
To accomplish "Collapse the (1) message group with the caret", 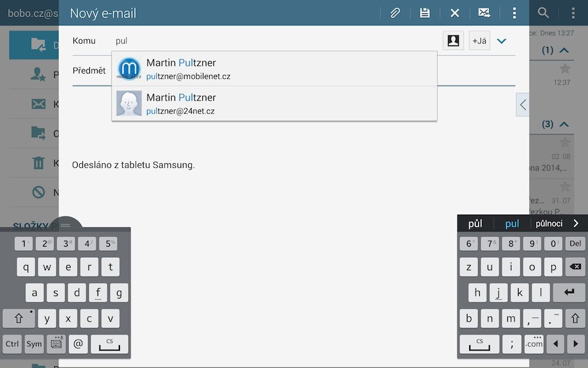I will (x=563, y=51).
